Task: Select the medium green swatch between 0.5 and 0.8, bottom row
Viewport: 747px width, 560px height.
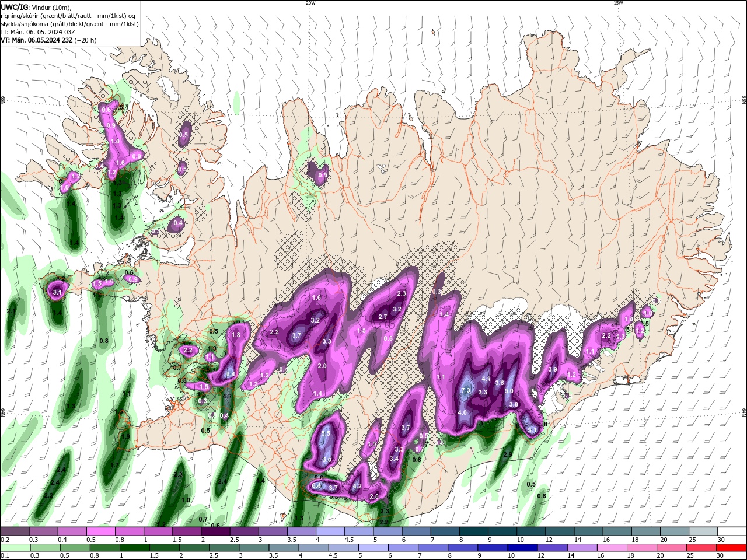Action: pyautogui.click(x=75, y=548)
